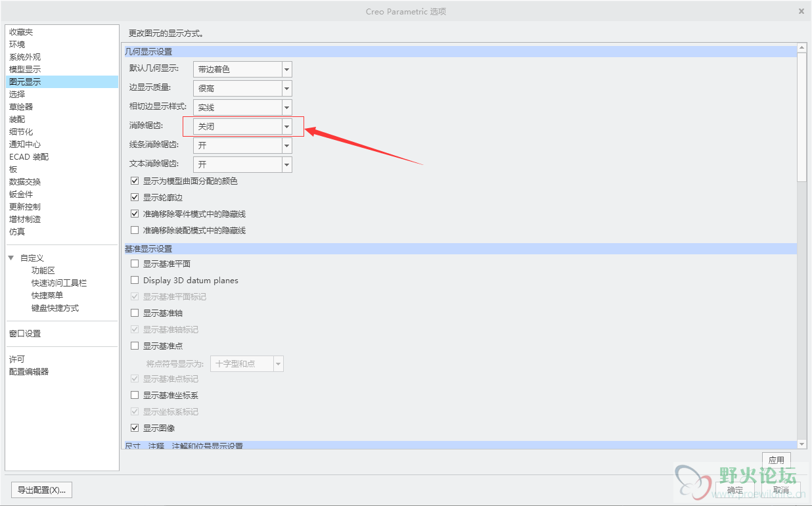Click the 基准显示设置 section header
Viewport: 812px width, 506px height.
click(x=460, y=249)
